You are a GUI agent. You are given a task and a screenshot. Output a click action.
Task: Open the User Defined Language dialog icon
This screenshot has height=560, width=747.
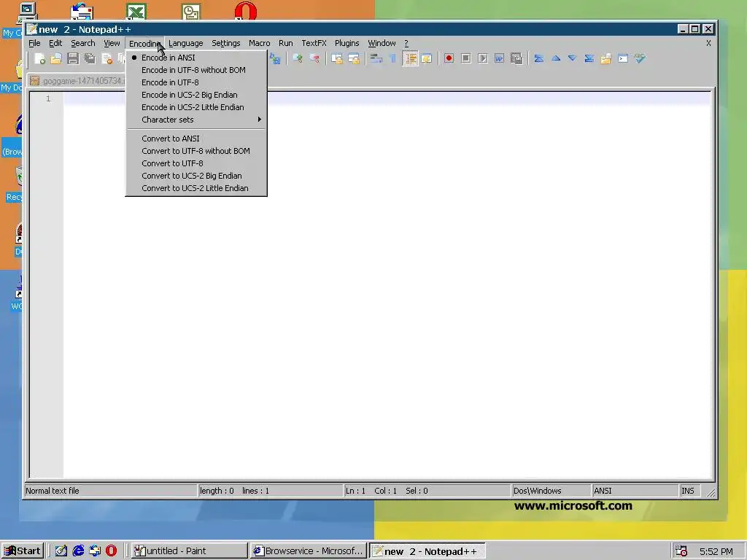click(x=427, y=58)
